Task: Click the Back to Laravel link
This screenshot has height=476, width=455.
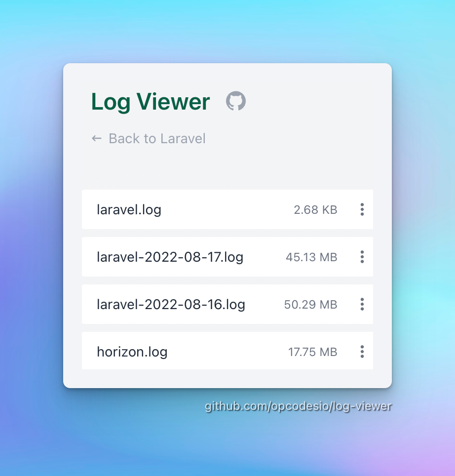Action: [x=149, y=138]
